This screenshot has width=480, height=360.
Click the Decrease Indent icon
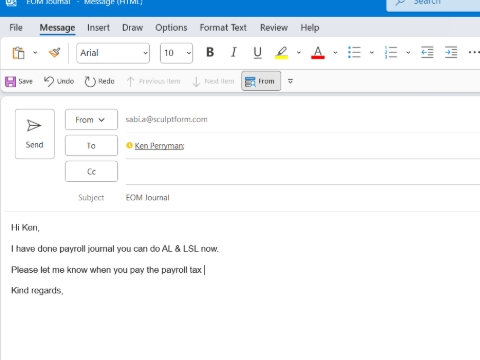coord(427,52)
